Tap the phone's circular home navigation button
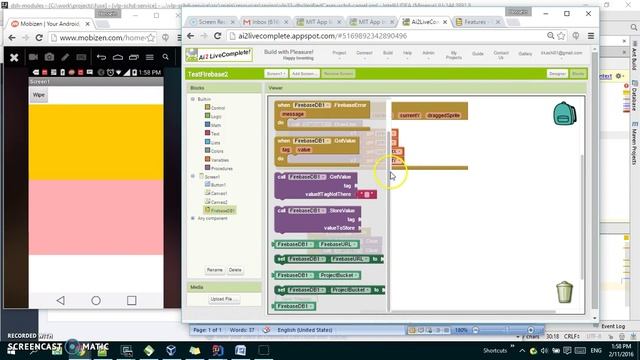This screenshot has width=640, height=360. click(x=96, y=300)
